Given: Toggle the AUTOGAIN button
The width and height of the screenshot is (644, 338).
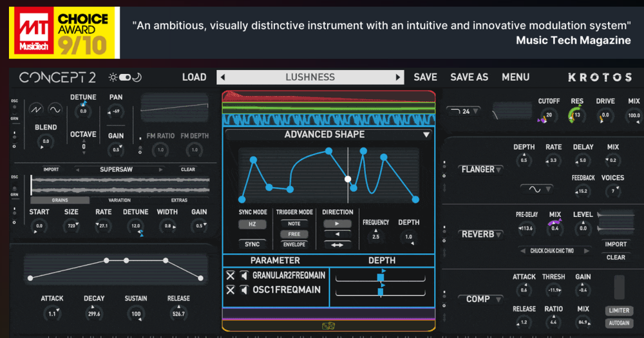Looking at the screenshot, I should (x=619, y=323).
